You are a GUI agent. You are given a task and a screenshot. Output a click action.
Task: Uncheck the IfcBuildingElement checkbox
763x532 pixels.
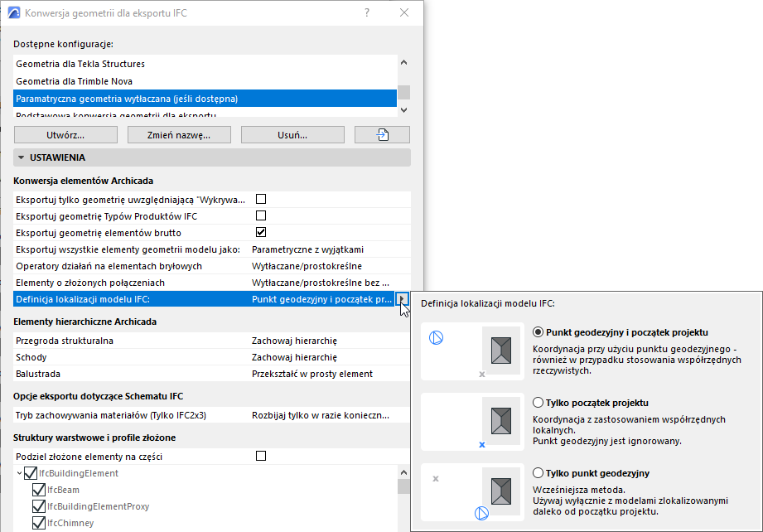[31, 473]
